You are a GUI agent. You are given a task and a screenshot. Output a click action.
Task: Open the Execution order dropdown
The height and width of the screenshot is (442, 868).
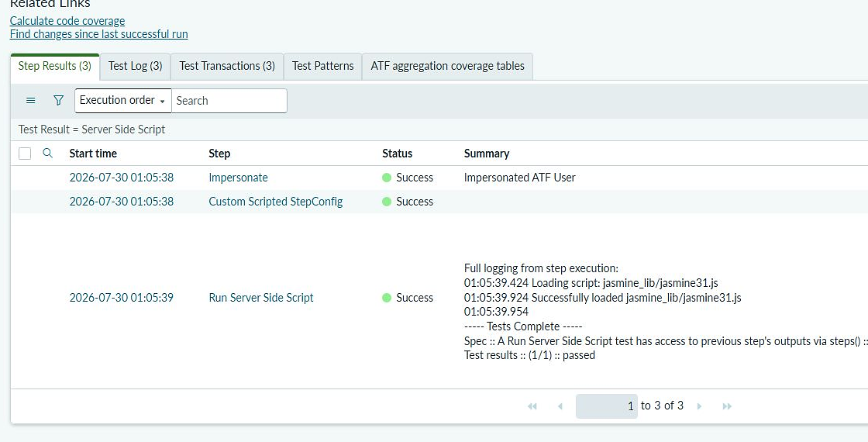click(x=123, y=100)
